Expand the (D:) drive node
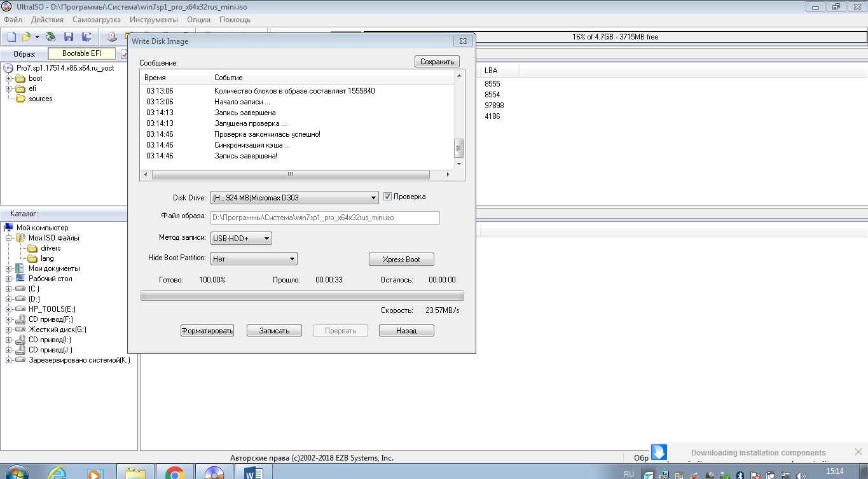 9,299
